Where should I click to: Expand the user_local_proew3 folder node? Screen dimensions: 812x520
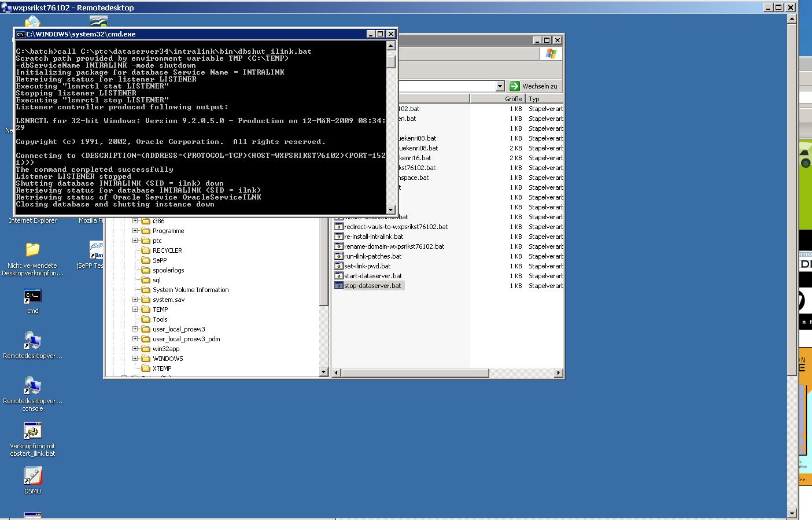[x=135, y=329]
